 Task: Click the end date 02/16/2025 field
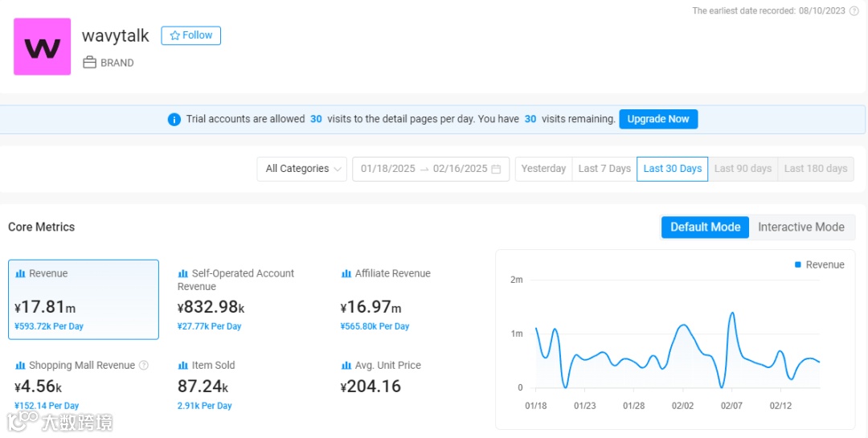coord(460,169)
